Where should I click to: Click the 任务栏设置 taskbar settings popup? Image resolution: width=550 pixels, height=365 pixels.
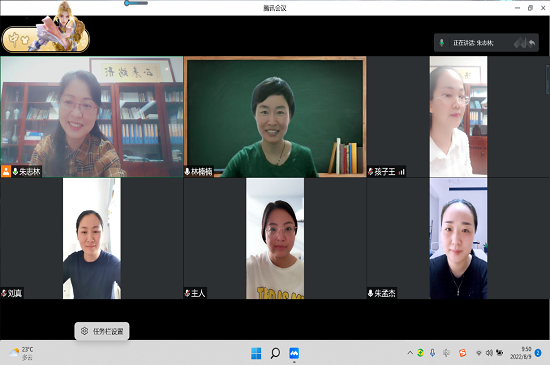[x=102, y=331]
